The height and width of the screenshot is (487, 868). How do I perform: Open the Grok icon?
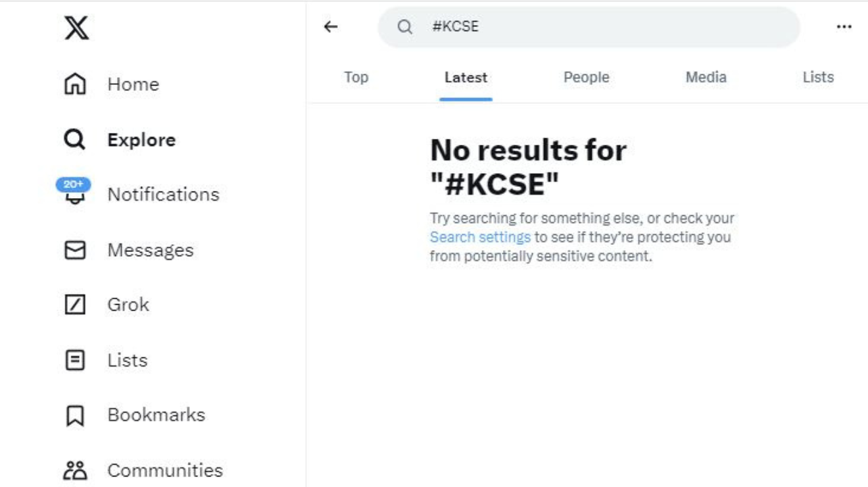75,305
